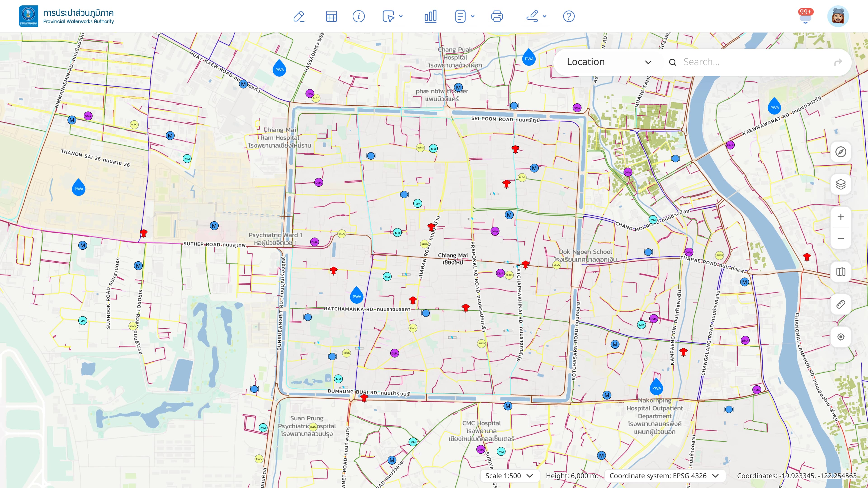Go to Provincial Waterworks Authority home logo
Screen dimensions: 868x488
tap(66, 16)
